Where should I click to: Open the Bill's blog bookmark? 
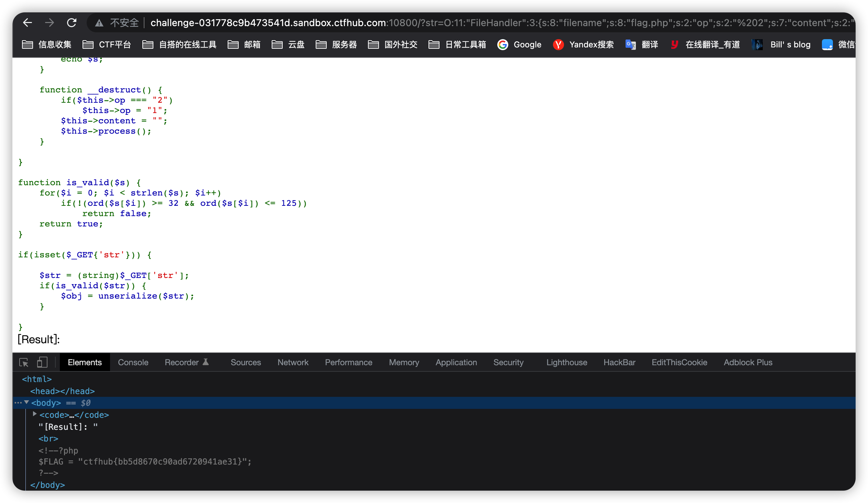(x=782, y=45)
